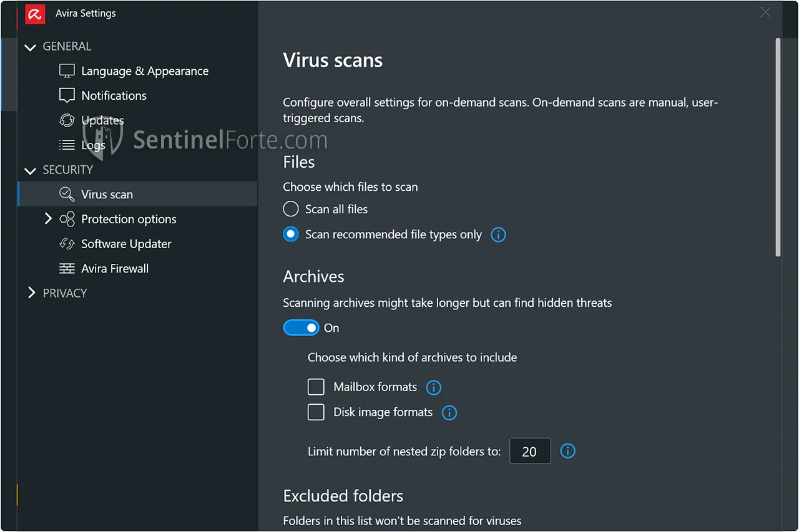Turn off the Archives scanning toggle

[301, 327]
